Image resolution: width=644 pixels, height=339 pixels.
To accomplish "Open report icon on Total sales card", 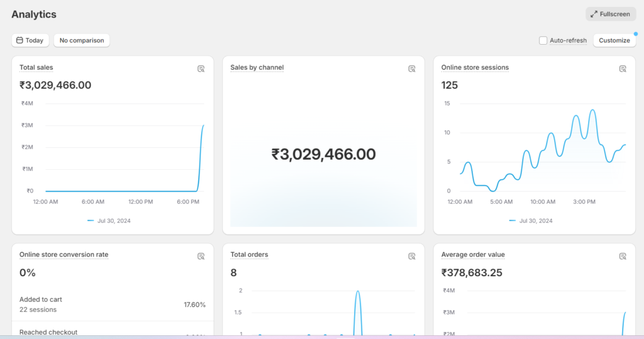I will pyautogui.click(x=201, y=69).
